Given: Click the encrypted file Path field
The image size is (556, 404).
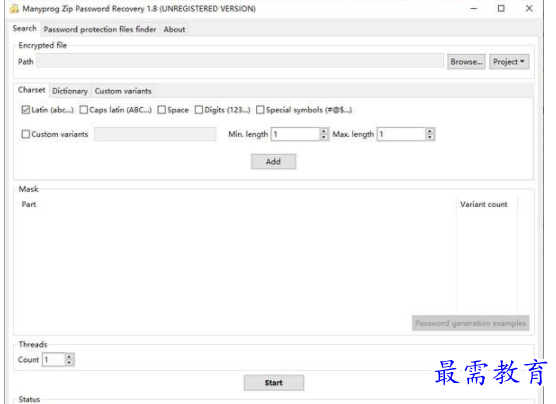Looking at the screenshot, I should click(x=240, y=61).
